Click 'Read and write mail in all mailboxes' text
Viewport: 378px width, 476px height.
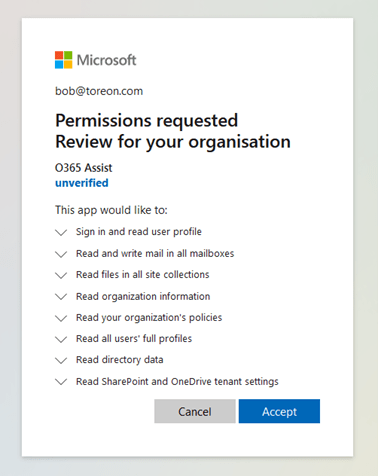click(155, 253)
